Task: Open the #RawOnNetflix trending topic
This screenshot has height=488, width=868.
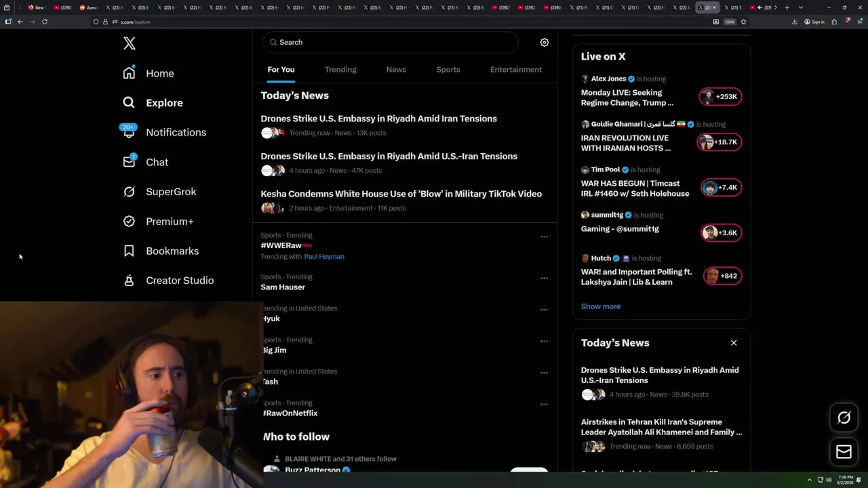Action: click(290, 413)
